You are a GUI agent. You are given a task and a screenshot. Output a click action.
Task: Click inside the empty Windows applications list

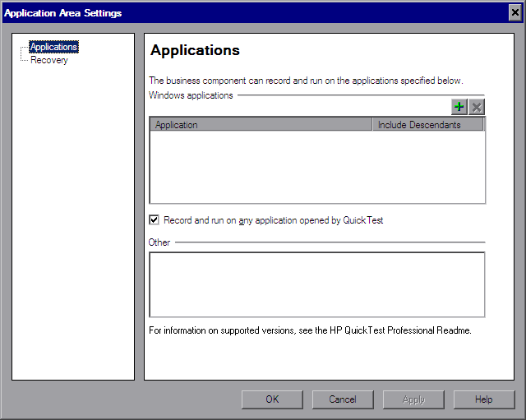tap(316, 167)
